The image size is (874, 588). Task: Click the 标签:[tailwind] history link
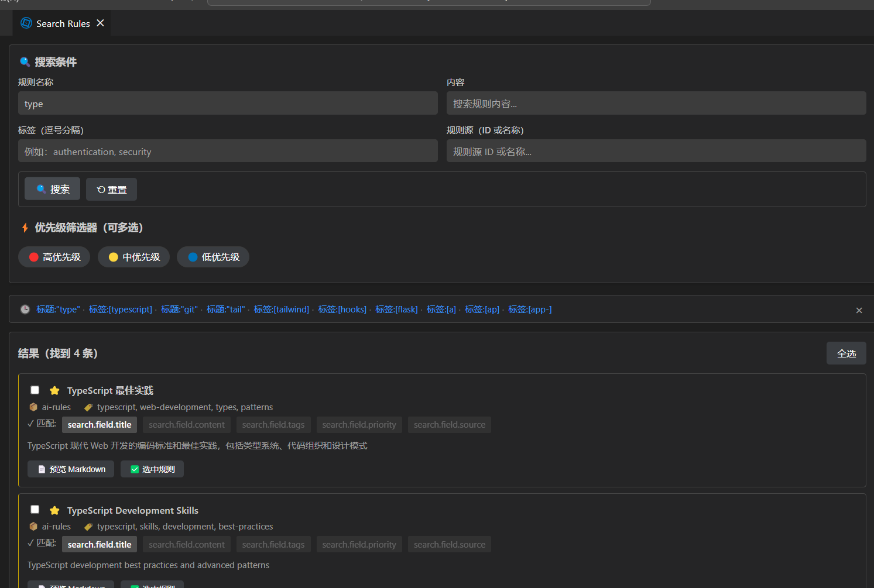(x=281, y=310)
